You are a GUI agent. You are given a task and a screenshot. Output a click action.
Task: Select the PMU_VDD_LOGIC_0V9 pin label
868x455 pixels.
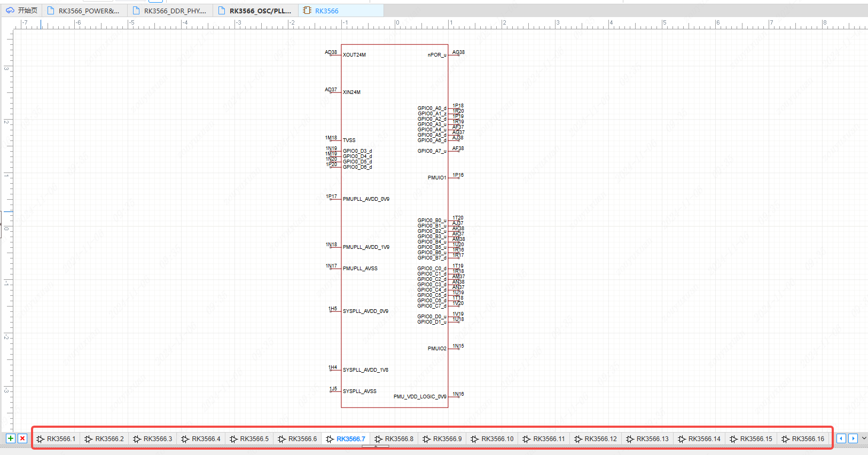click(x=420, y=397)
